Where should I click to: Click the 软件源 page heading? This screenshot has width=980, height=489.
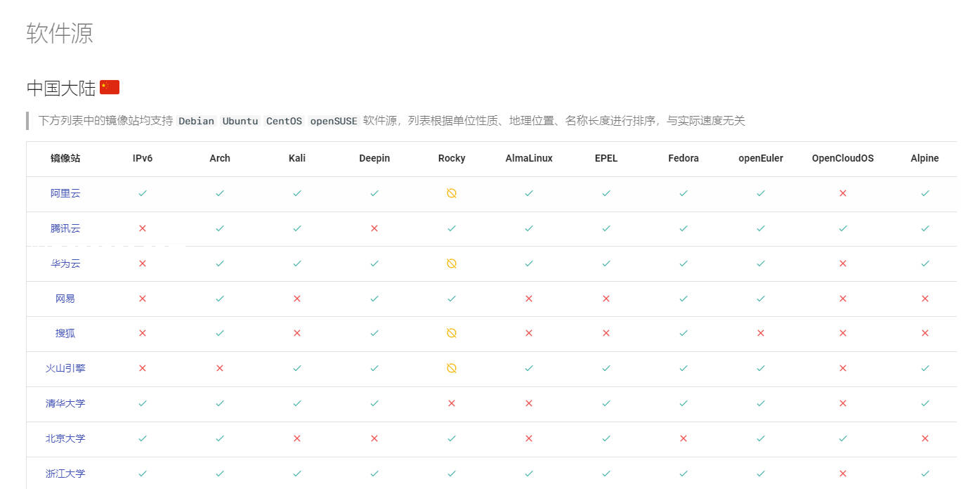(60, 33)
